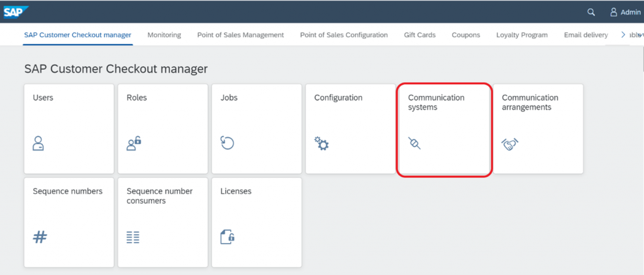Viewport: 644px width, 275px height.
Task: Select the SAP Customer Checkout manager tab
Action: click(x=77, y=35)
